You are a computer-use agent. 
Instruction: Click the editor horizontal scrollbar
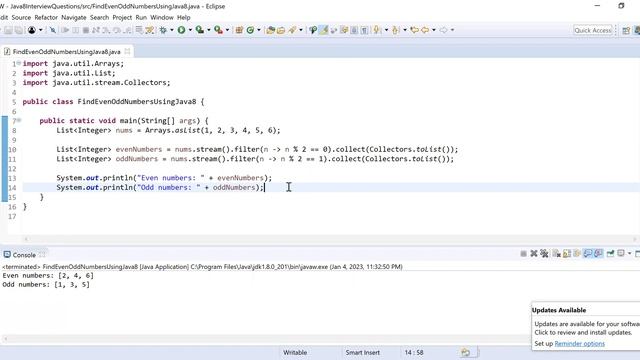coord(330,239)
